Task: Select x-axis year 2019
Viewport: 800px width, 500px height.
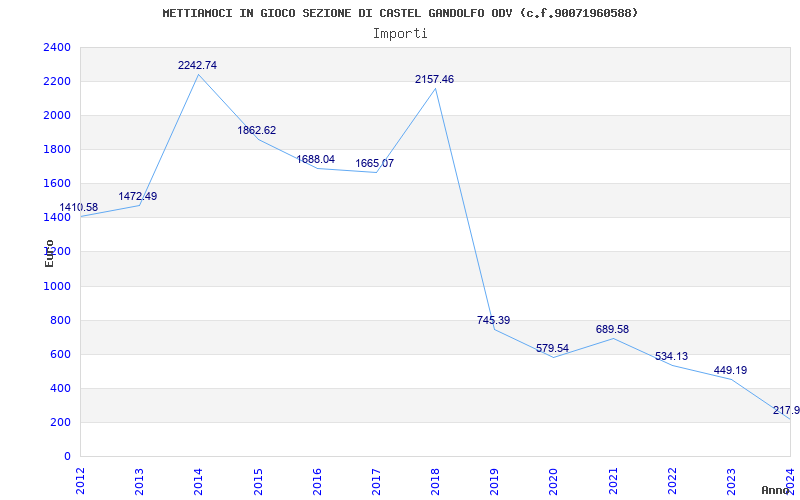Action: (x=495, y=481)
